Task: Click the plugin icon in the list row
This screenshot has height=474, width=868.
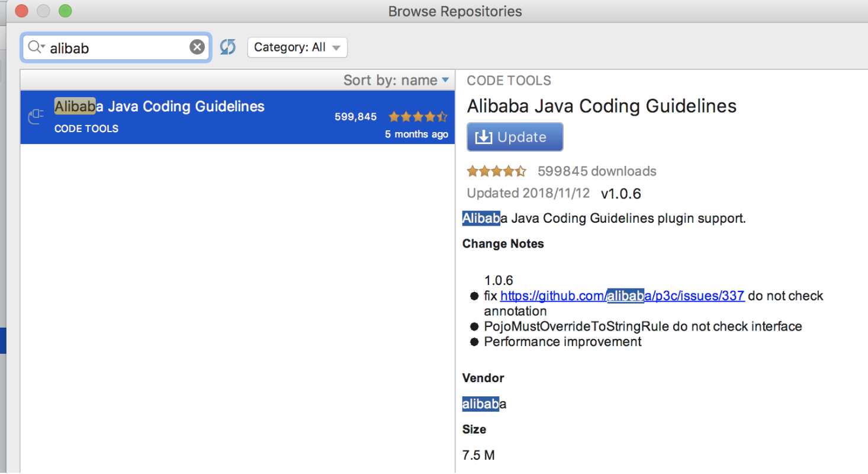Action: (36, 117)
